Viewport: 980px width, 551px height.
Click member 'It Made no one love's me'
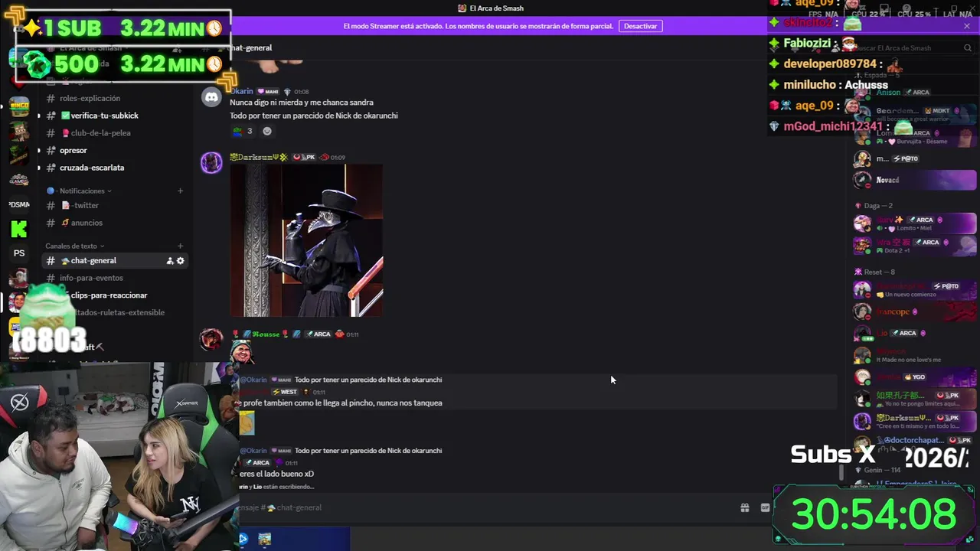tap(915, 356)
